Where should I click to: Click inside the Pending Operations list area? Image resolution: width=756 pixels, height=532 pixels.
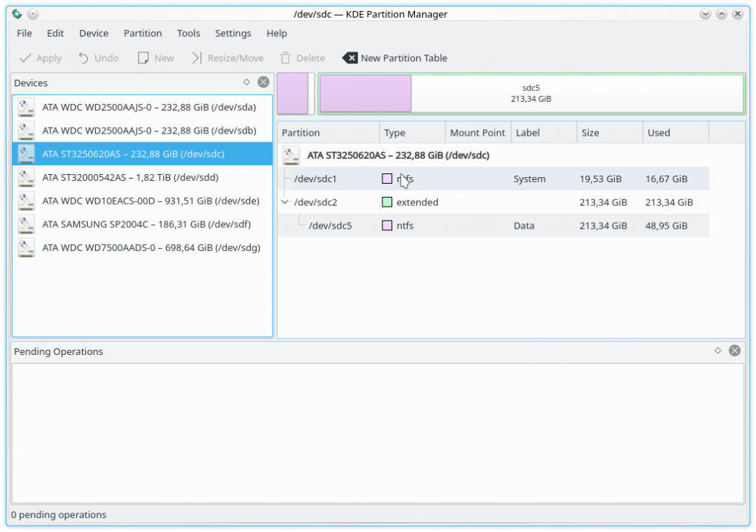(x=378, y=433)
